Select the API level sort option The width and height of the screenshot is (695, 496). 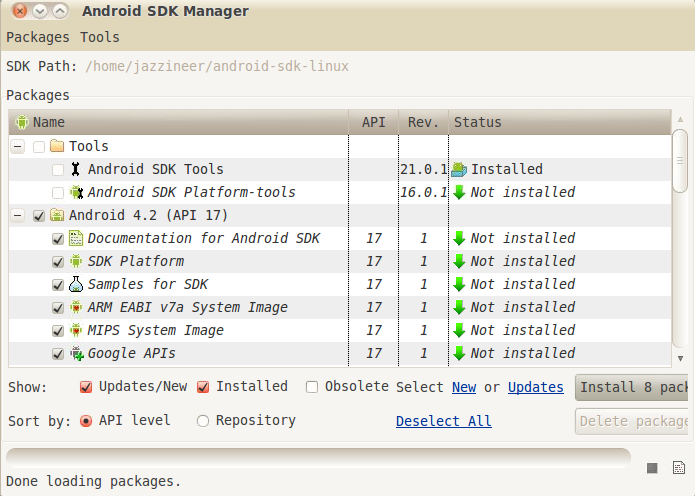pyautogui.click(x=86, y=421)
